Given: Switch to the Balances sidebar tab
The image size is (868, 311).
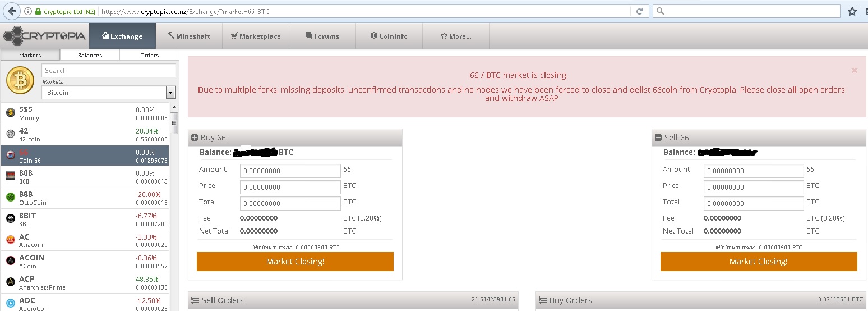Looking at the screenshot, I should coord(90,55).
